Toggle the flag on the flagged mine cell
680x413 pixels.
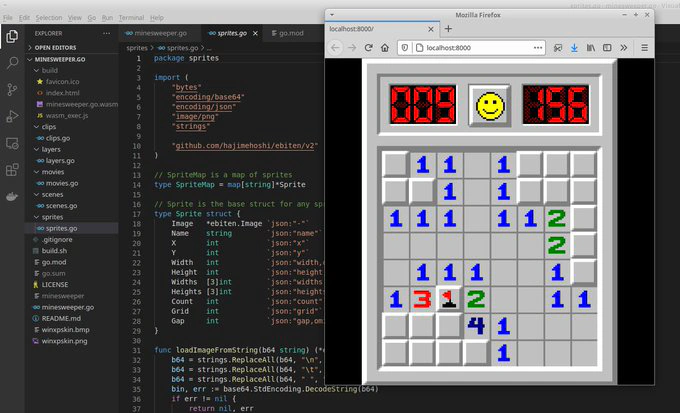click(449, 299)
